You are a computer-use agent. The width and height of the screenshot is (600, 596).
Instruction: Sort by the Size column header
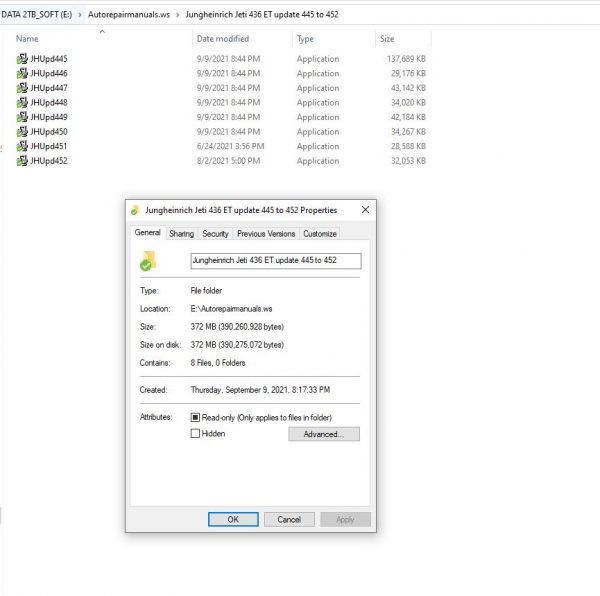[387, 39]
